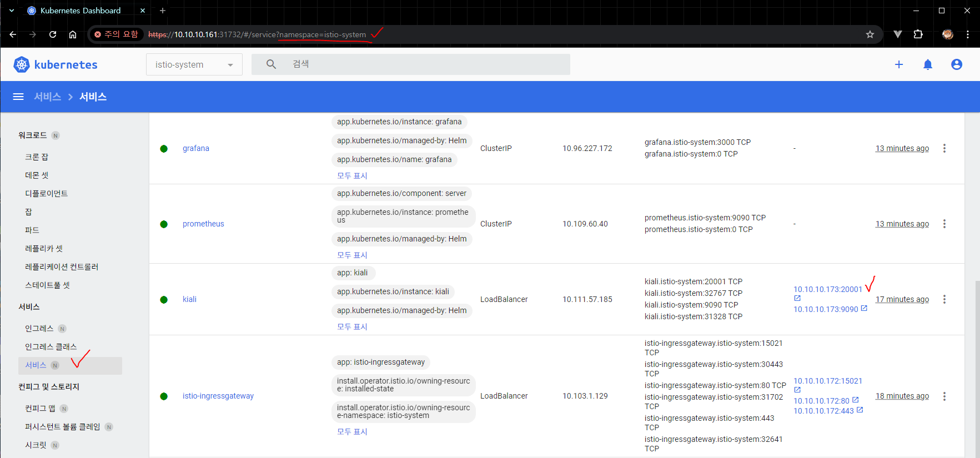980x458 pixels.
Task: Create a new resource with plus icon
Action: coord(899,64)
